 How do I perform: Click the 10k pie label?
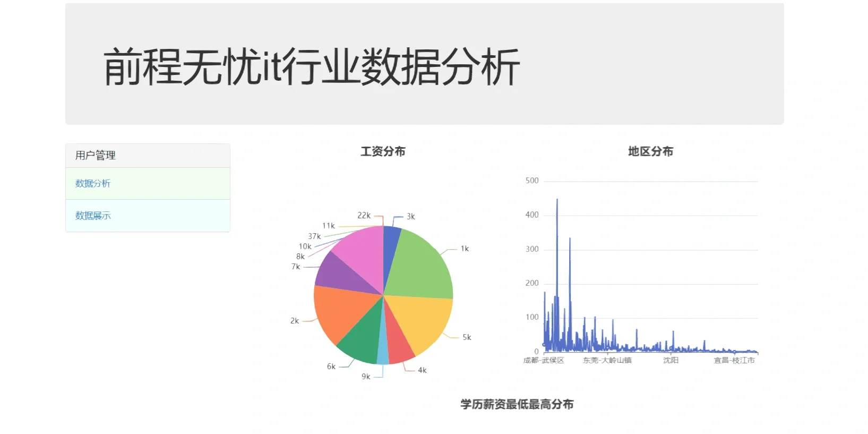tap(305, 246)
